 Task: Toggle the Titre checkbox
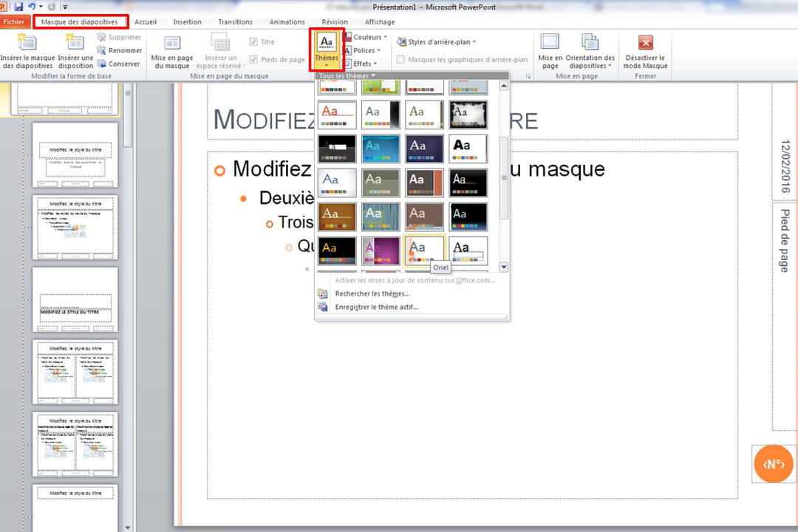[x=253, y=42]
